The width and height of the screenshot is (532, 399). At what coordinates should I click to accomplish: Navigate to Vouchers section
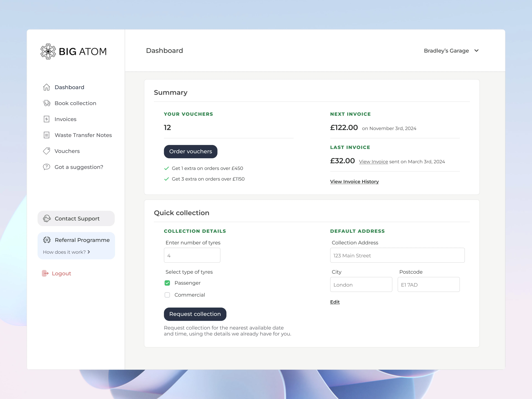click(67, 151)
